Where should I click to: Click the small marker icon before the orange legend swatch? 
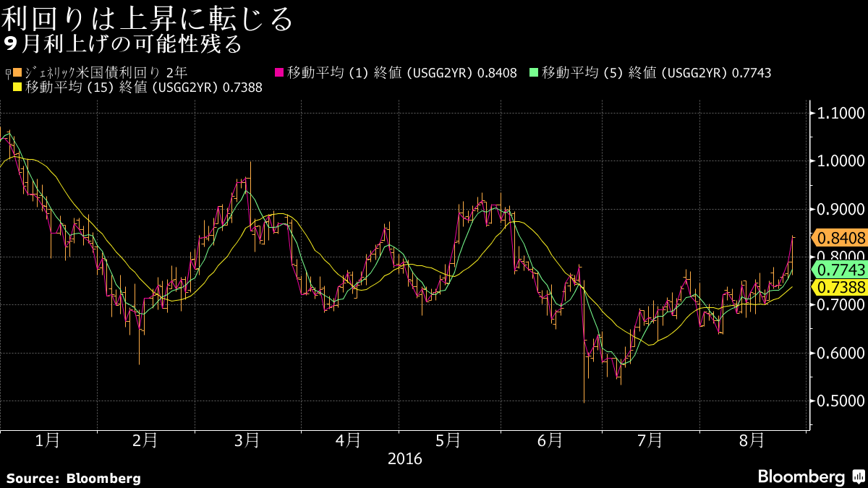click(7, 73)
